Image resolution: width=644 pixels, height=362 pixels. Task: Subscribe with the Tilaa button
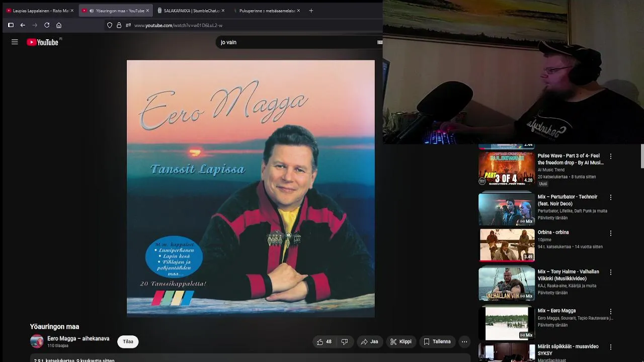(x=128, y=341)
